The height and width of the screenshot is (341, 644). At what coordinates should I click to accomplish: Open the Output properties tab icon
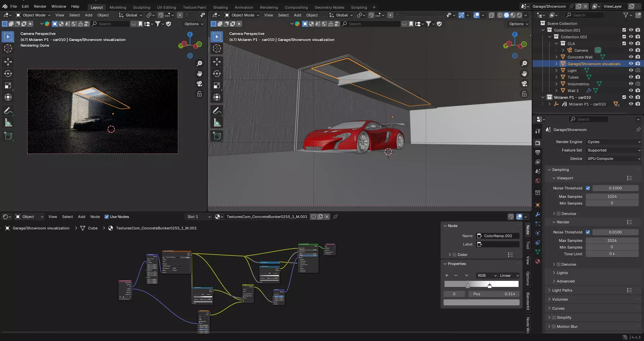coord(538,152)
